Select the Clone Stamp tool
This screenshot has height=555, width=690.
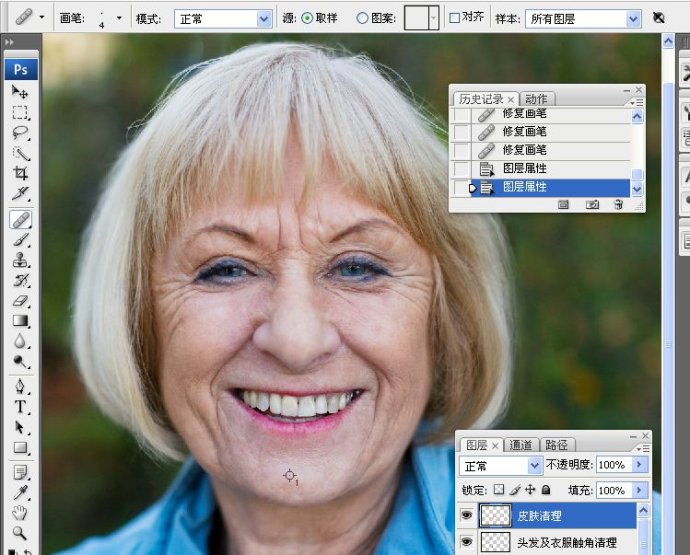coord(20,260)
